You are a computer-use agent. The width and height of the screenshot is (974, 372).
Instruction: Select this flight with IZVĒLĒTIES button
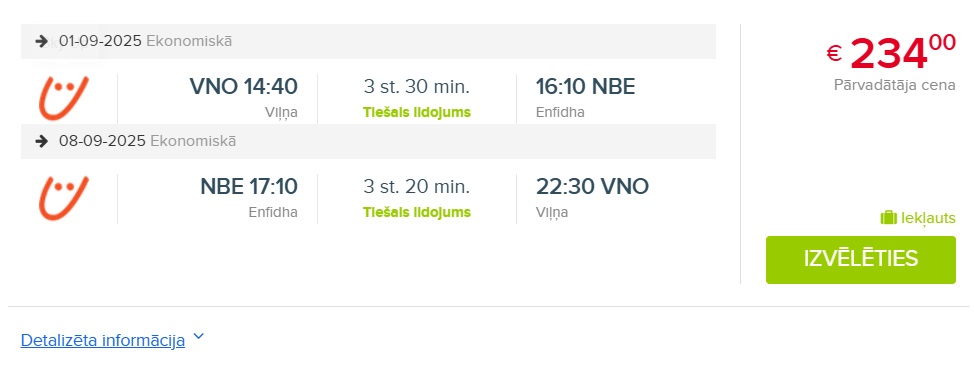860,260
